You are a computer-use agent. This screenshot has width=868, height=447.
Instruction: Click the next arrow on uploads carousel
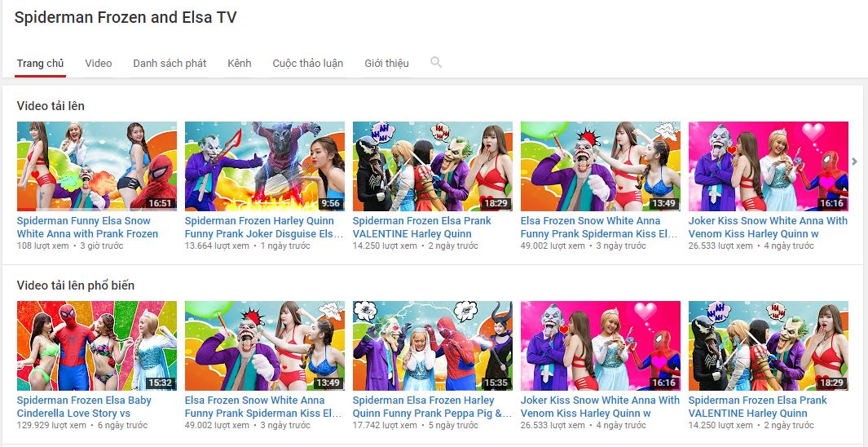[x=854, y=162]
